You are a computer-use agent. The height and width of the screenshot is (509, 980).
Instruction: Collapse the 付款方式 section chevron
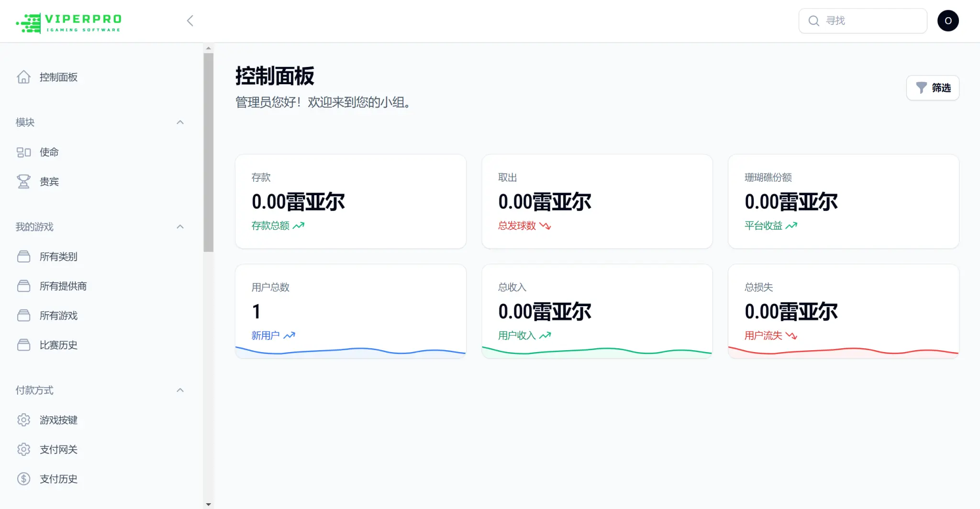coord(180,390)
